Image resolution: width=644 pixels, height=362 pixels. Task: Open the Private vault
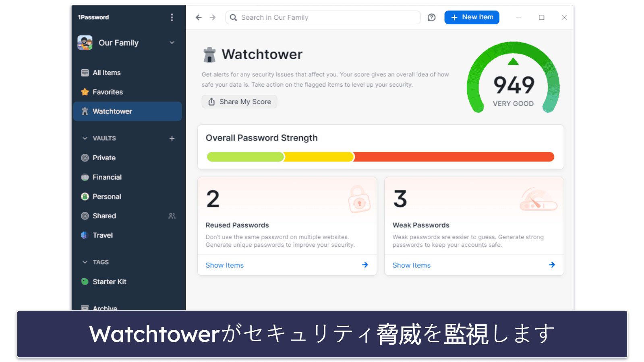coord(127,158)
